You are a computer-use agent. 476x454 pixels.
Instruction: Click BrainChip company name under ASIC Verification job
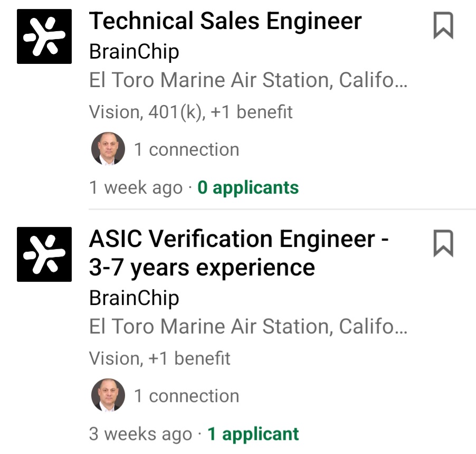pyautogui.click(x=134, y=298)
